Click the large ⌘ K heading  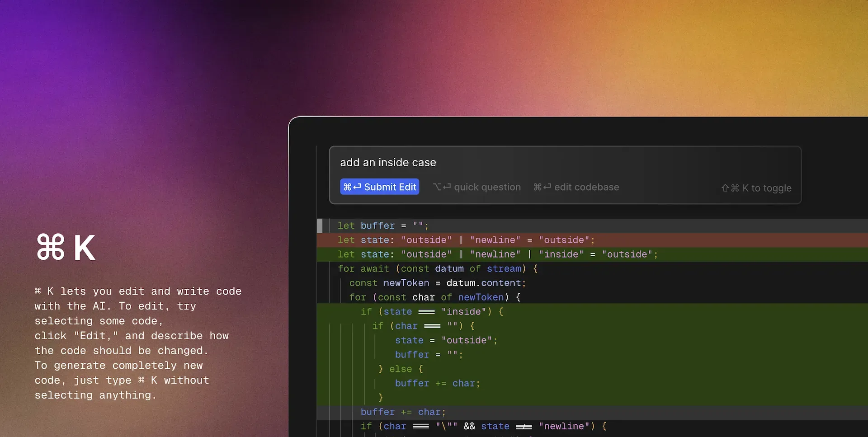point(66,248)
